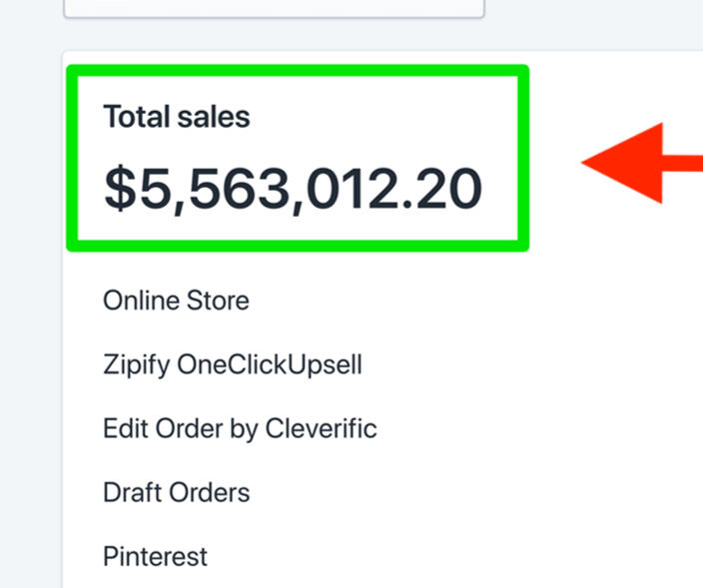703x588 pixels.
Task: Click the top edge of the green highlight box
Action: pos(297,71)
